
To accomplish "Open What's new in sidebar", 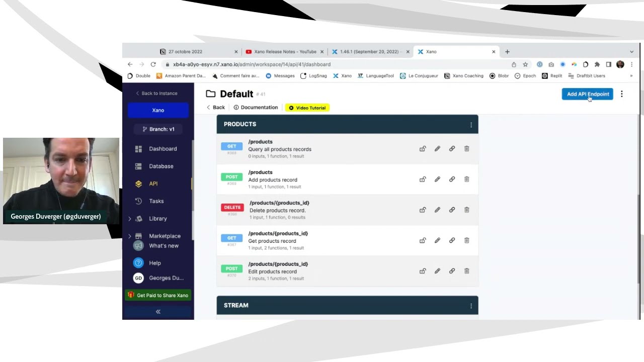I will point(164,246).
